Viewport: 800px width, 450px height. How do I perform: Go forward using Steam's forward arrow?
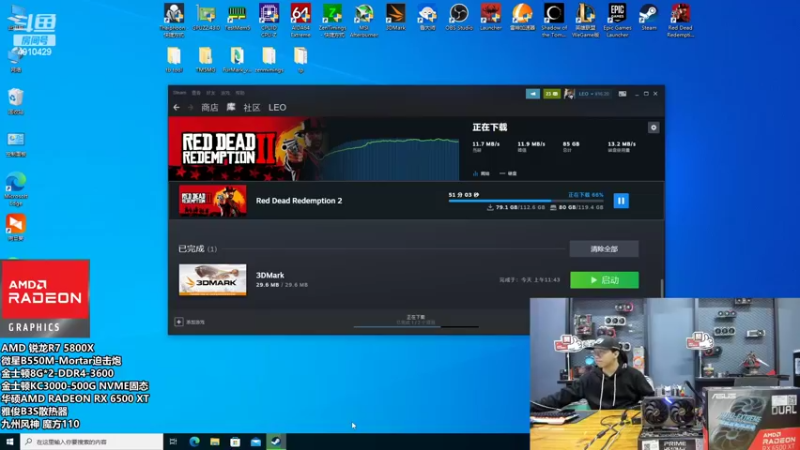pos(190,107)
